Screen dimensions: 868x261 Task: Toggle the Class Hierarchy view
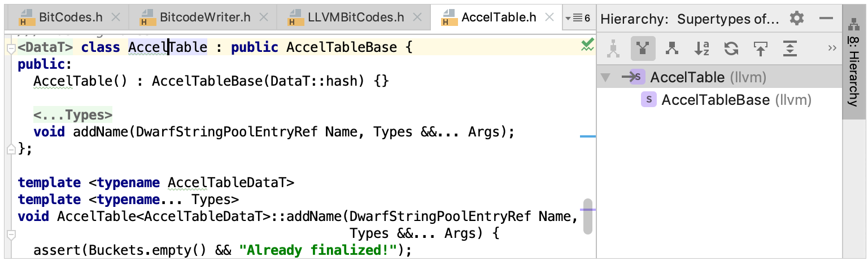click(613, 49)
